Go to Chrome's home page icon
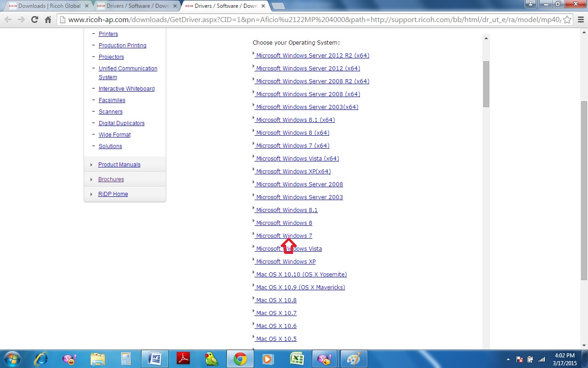 pos(48,20)
